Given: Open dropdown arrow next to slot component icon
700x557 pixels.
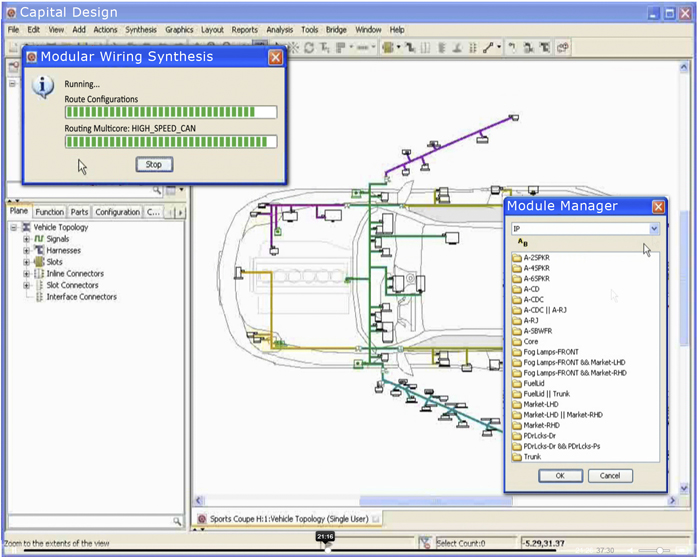Looking at the screenshot, I should click(399, 47).
